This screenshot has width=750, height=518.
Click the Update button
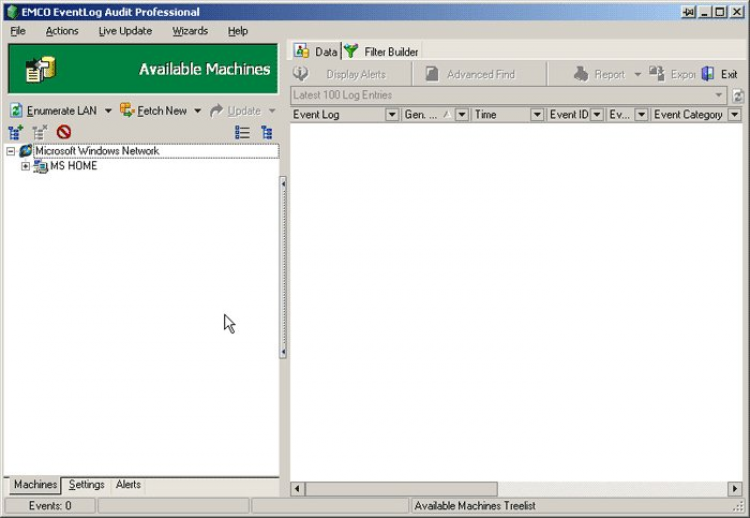pyautogui.click(x=236, y=110)
